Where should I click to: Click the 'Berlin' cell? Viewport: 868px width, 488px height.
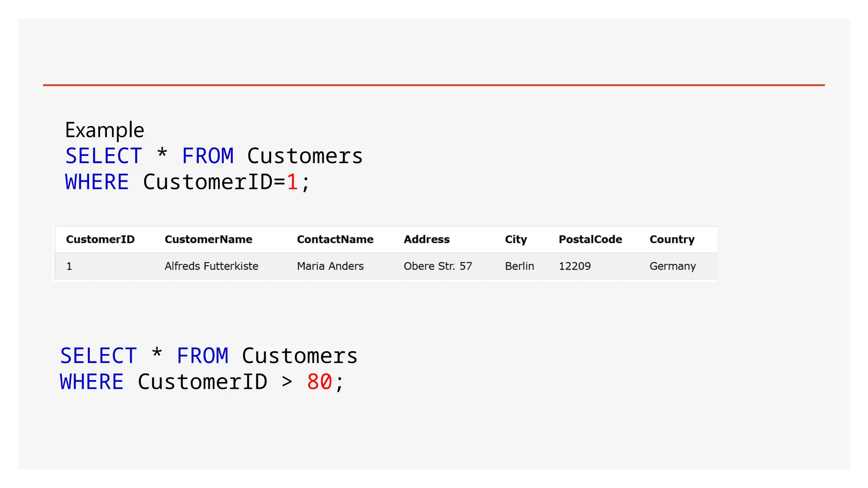tap(520, 266)
